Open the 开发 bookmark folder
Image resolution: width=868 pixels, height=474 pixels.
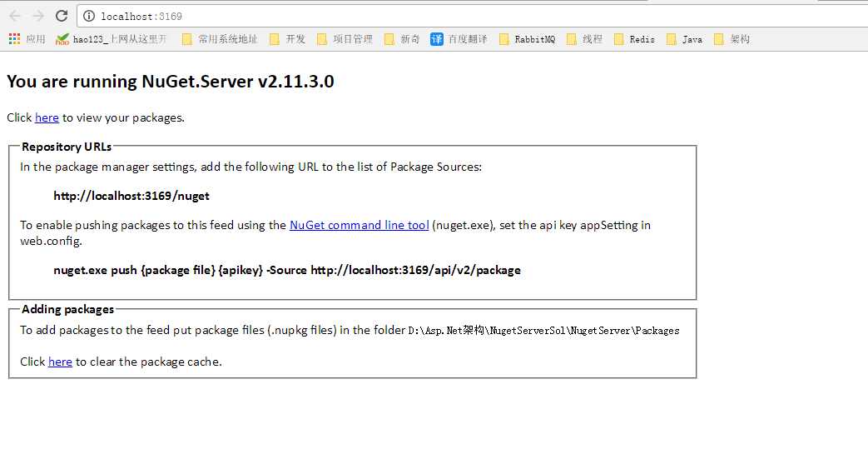(288, 39)
